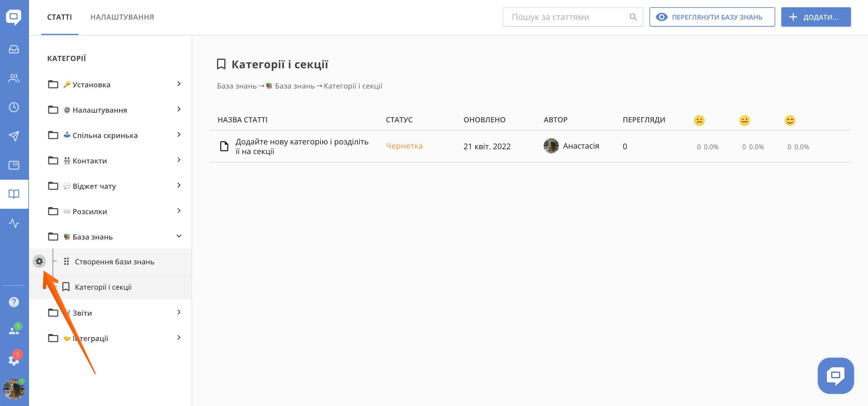The image size is (868, 406).
Task: Open the paper plane campaigns icon
Action: click(x=14, y=136)
